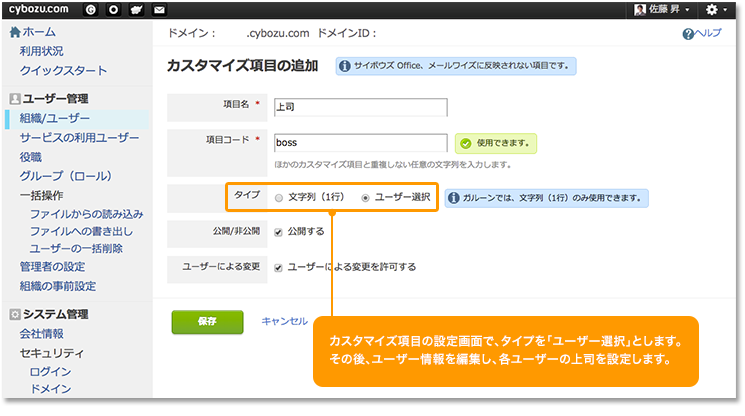
Task: Open the Mailwise envelope icon
Action: pyautogui.click(x=159, y=9)
